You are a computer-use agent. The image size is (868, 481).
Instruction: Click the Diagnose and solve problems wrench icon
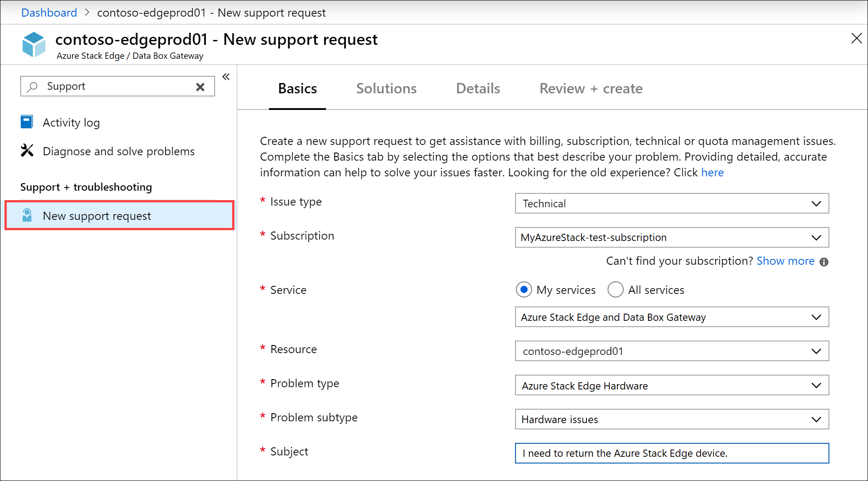tap(27, 151)
